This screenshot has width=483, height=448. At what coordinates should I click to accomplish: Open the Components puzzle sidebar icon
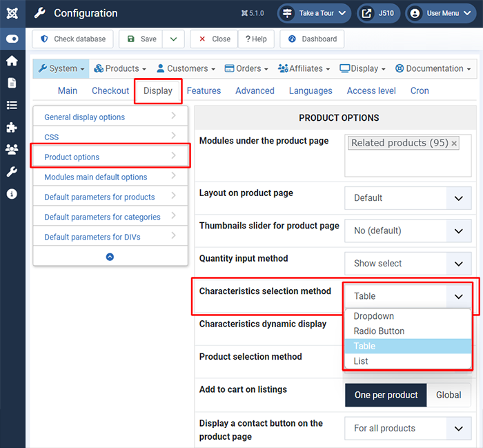(12, 127)
